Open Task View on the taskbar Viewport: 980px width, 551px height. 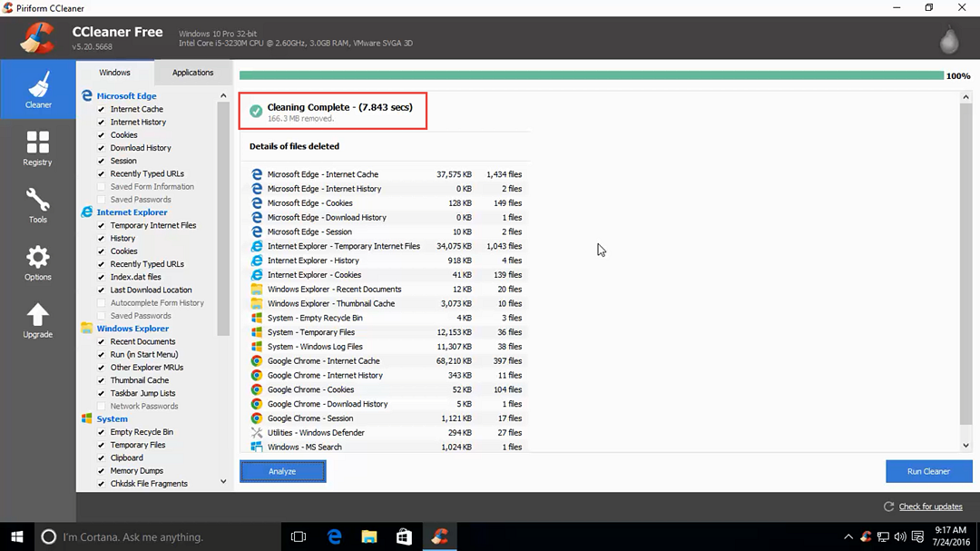(x=299, y=536)
